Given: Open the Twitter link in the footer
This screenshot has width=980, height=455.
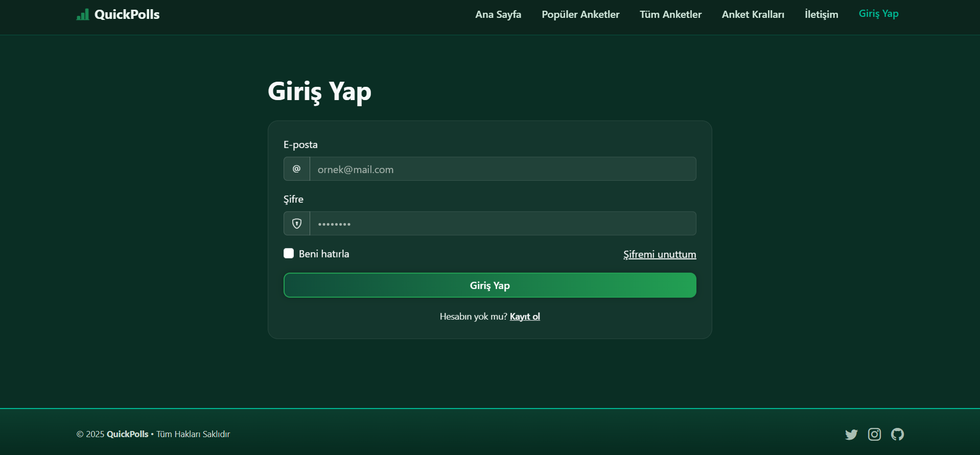Looking at the screenshot, I should click(851, 434).
